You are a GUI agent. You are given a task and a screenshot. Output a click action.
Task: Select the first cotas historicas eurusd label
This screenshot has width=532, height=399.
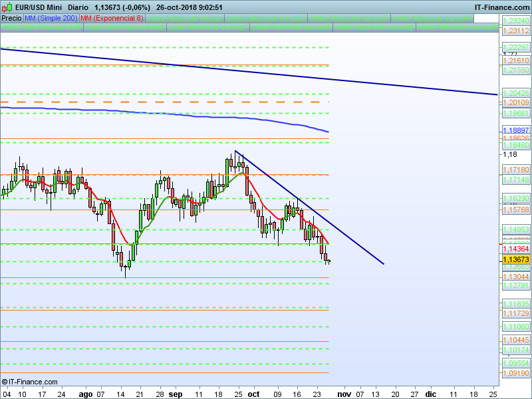[185, 18]
